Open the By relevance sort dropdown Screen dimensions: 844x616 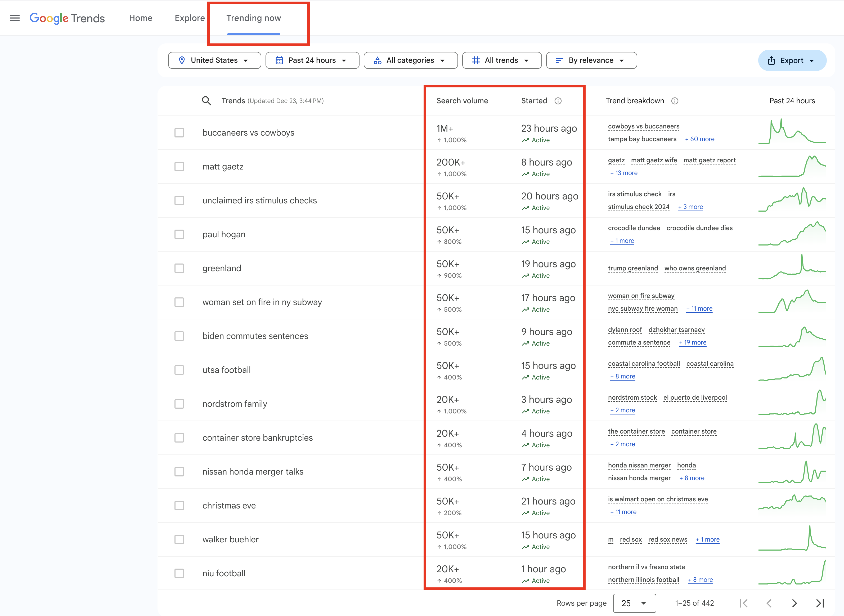591,60
